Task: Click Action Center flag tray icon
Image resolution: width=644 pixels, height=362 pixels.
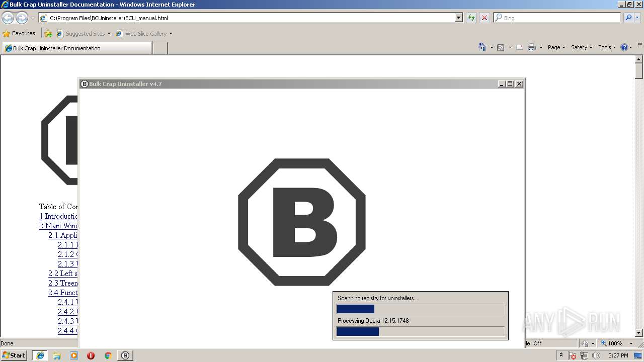Action: (x=573, y=356)
